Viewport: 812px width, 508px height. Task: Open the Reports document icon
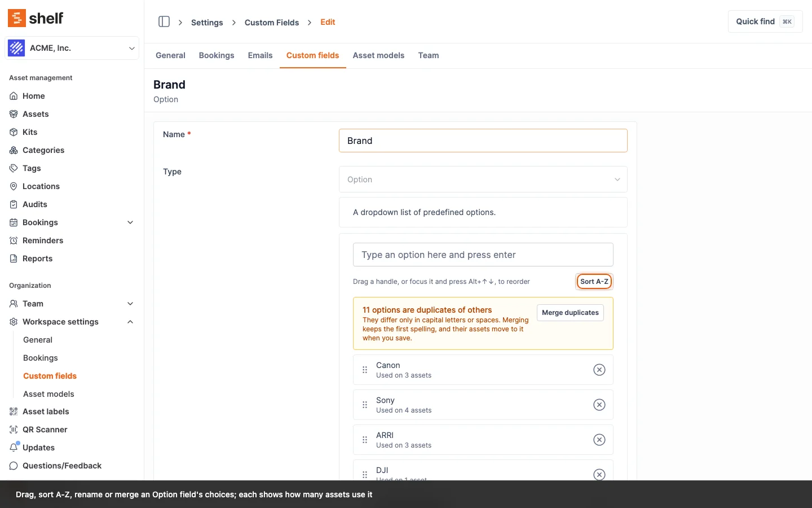pyautogui.click(x=14, y=259)
